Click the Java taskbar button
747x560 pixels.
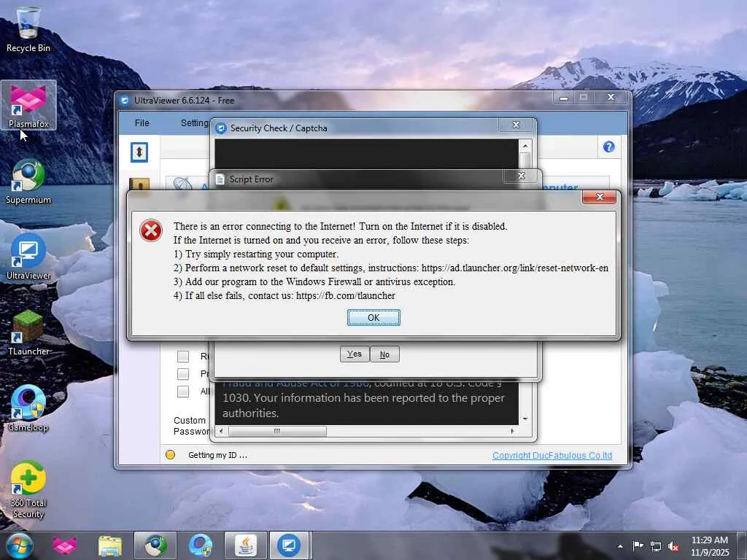(x=246, y=545)
